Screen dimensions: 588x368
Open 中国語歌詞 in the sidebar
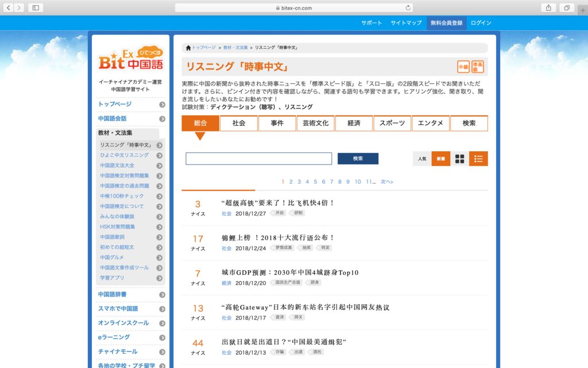pyautogui.click(x=112, y=237)
